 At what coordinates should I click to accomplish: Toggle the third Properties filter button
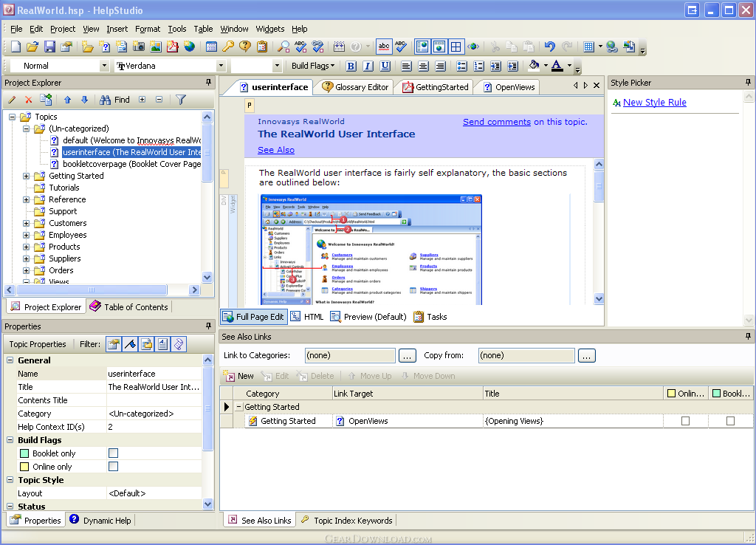click(x=147, y=344)
